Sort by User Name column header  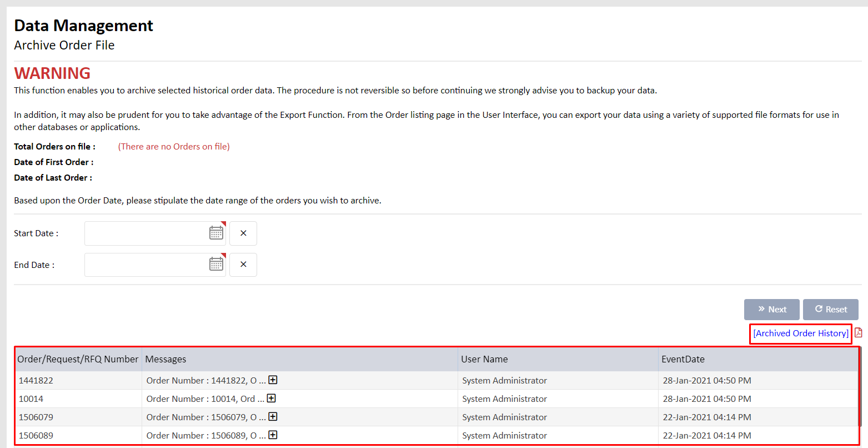coord(558,359)
